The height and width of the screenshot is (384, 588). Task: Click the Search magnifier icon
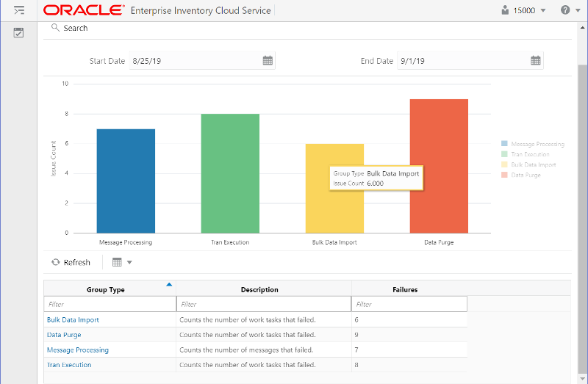pyautogui.click(x=55, y=28)
